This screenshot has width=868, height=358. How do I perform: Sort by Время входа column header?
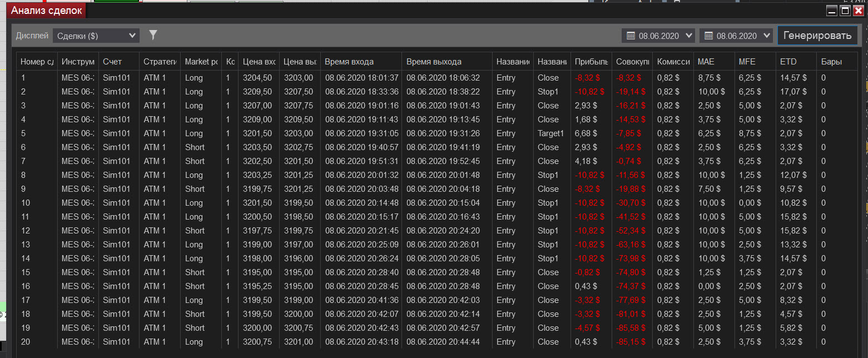[361, 62]
